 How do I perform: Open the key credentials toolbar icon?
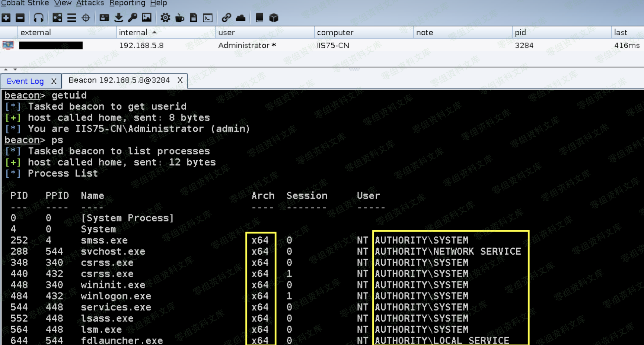(133, 18)
